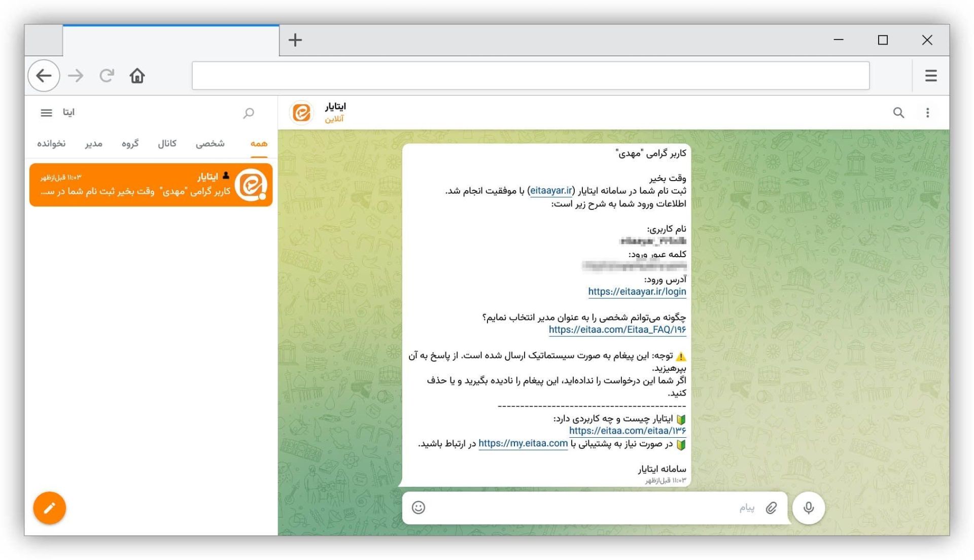The height and width of the screenshot is (560, 974).
Task: Open the ایتایار chat in the list
Action: pyautogui.click(x=151, y=185)
